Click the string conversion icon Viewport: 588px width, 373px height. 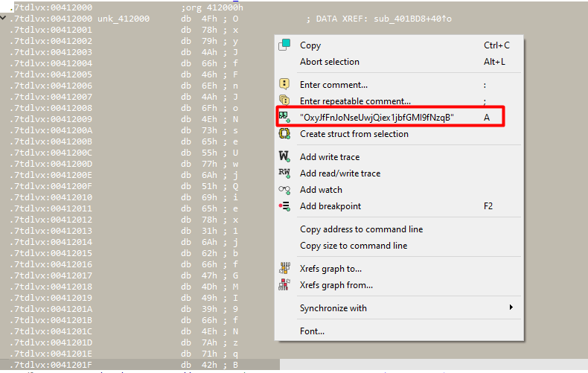284,118
